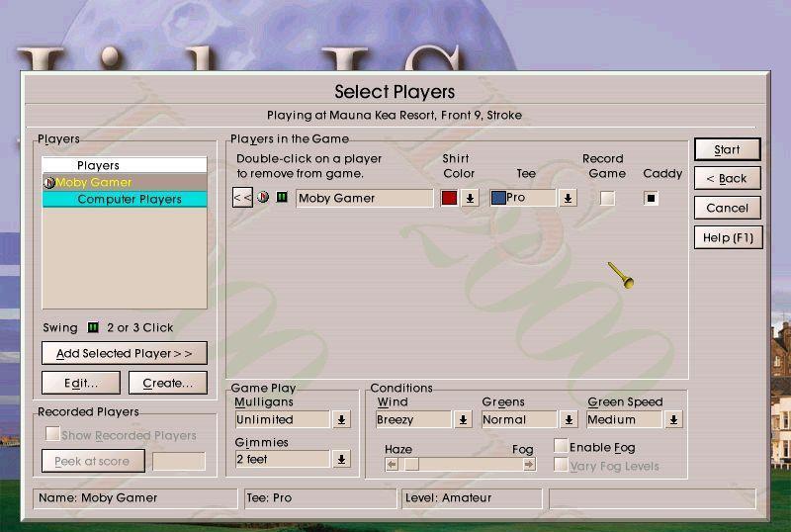This screenshot has height=532, width=791.
Task: Click the red shirt color swatch
Action: [449, 198]
